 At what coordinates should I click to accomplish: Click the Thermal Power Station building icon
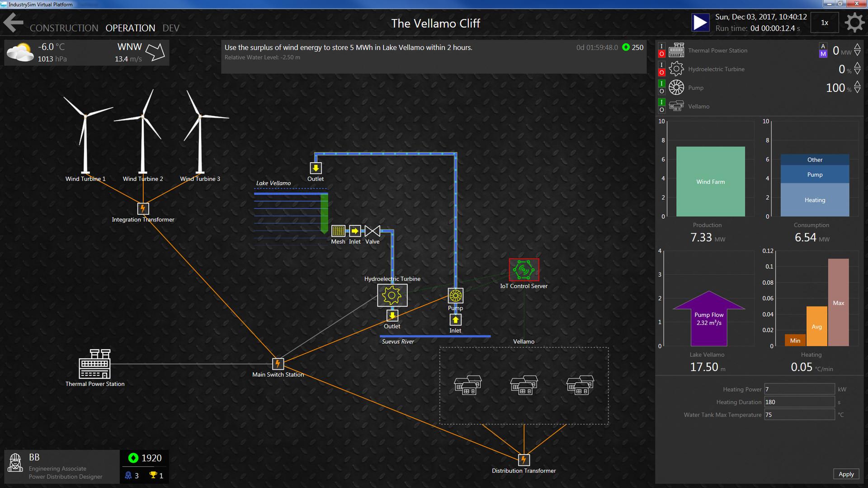click(94, 364)
